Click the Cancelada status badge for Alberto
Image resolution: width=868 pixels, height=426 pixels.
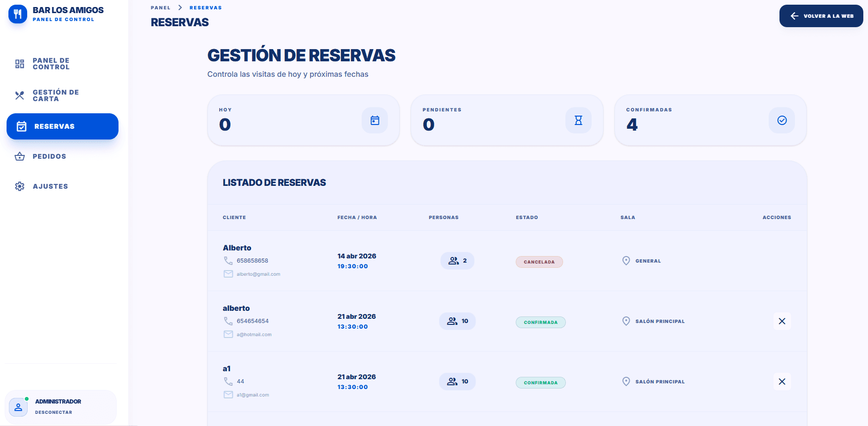(539, 262)
